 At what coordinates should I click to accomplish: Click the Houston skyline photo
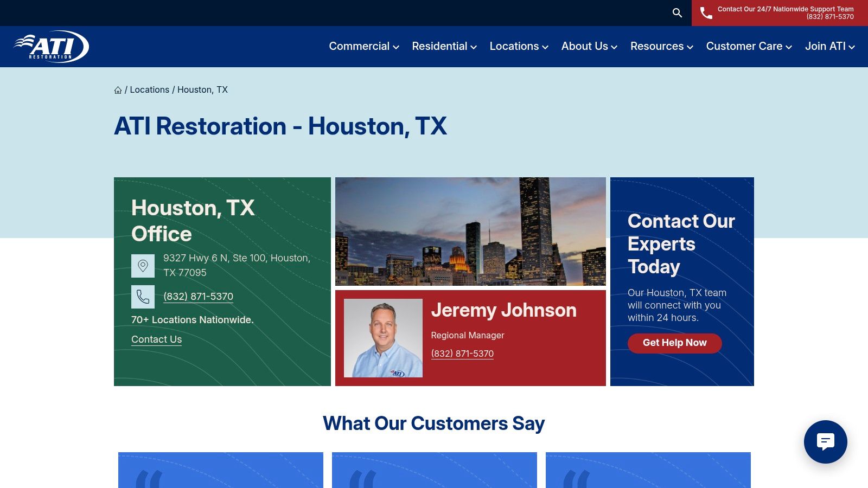coord(470,232)
